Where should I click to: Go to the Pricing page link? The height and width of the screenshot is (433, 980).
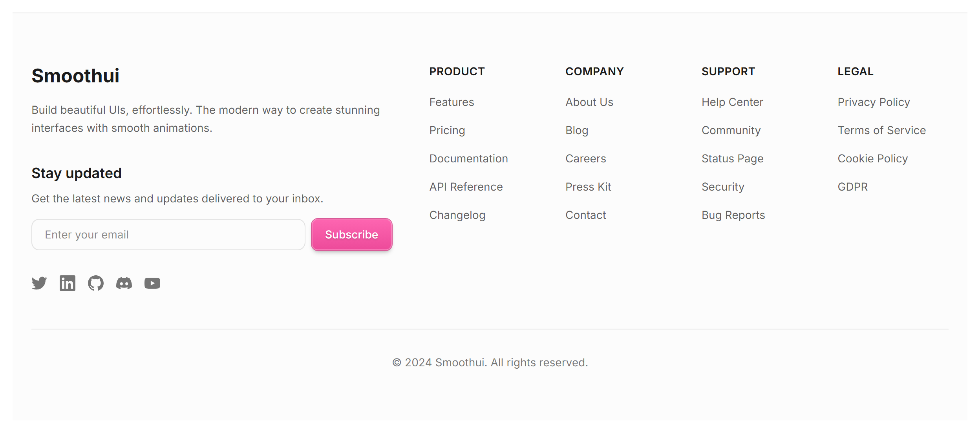(x=447, y=130)
